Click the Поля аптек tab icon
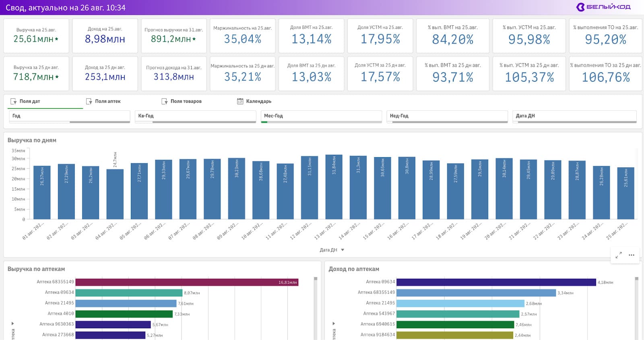The height and width of the screenshot is (340, 644). pos(89,102)
